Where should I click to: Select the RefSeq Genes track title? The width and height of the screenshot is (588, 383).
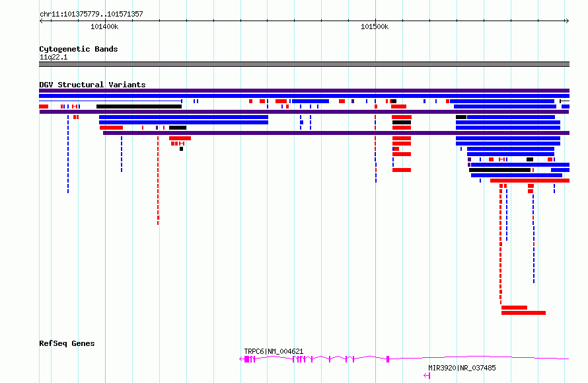click(x=67, y=343)
